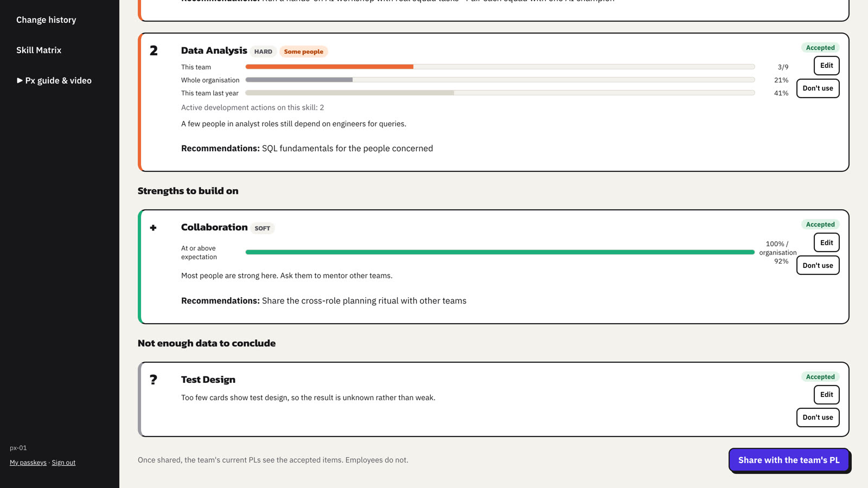Click Don't use on Collaboration card
The width and height of the screenshot is (868, 488).
(x=818, y=265)
